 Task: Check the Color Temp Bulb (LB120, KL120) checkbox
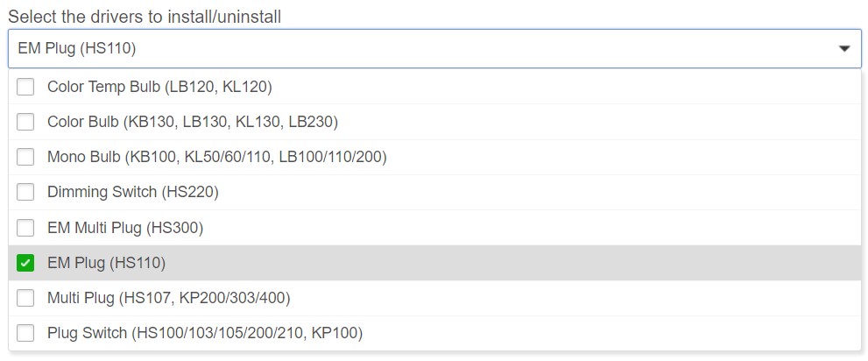click(x=25, y=87)
